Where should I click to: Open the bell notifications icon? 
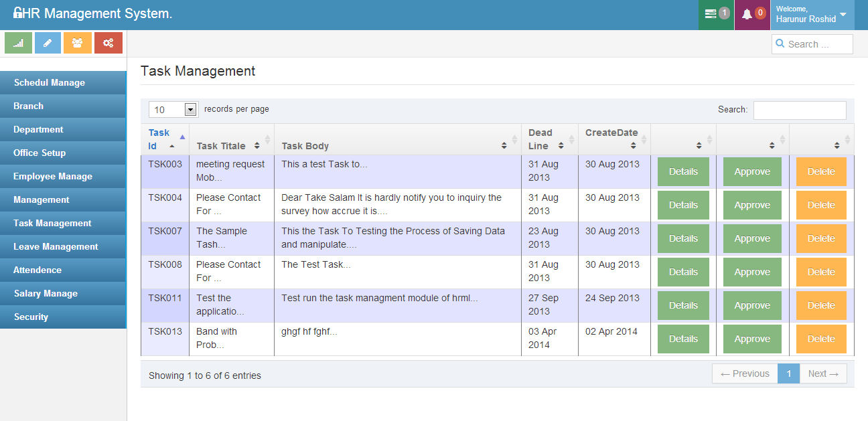pyautogui.click(x=747, y=14)
